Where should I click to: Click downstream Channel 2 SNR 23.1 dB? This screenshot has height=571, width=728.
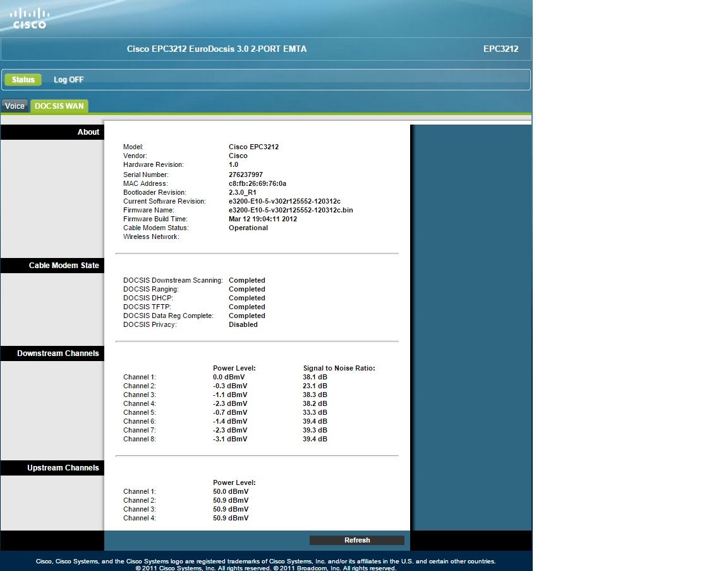(x=315, y=386)
